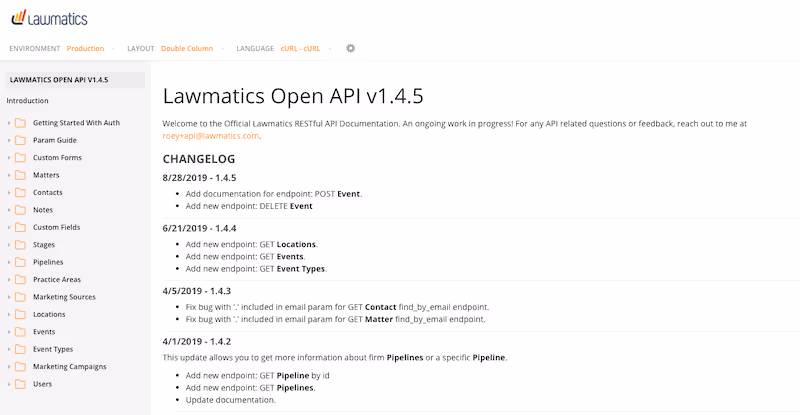This screenshot has height=415, width=800.
Task: Open the Marketing Sources section
Action: [64, 297]
